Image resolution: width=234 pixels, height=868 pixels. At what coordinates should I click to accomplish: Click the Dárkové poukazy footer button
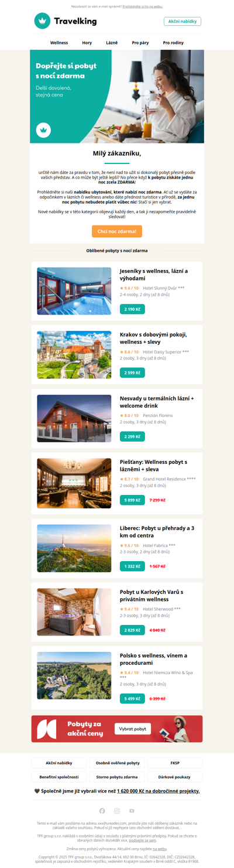[x=175, y=777]
